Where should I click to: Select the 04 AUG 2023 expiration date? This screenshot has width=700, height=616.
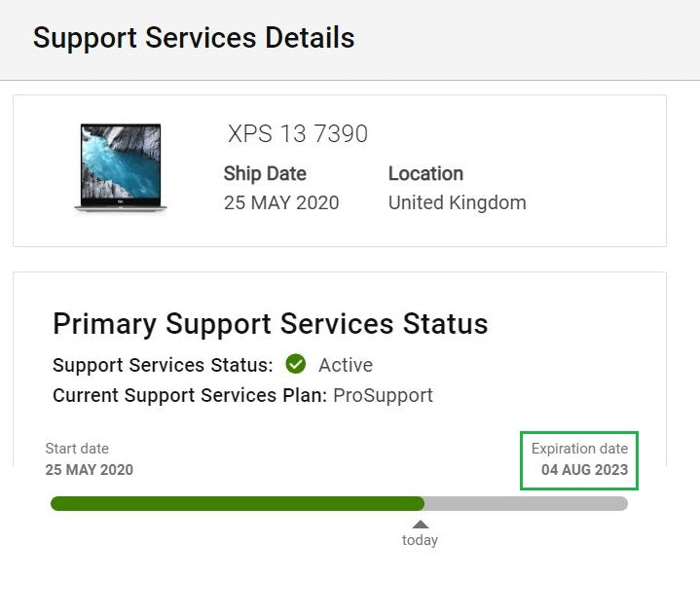coord(584,470)
